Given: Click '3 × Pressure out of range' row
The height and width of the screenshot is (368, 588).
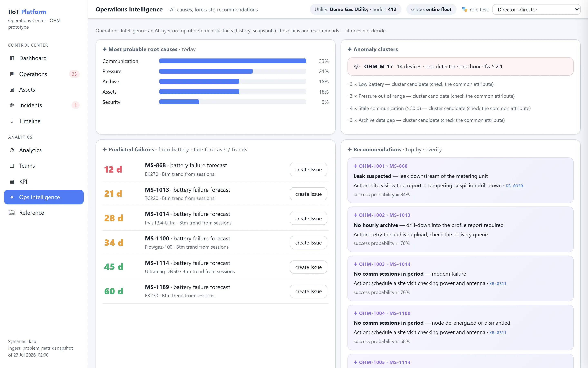Looking at the screenshot, I should 431,96.
